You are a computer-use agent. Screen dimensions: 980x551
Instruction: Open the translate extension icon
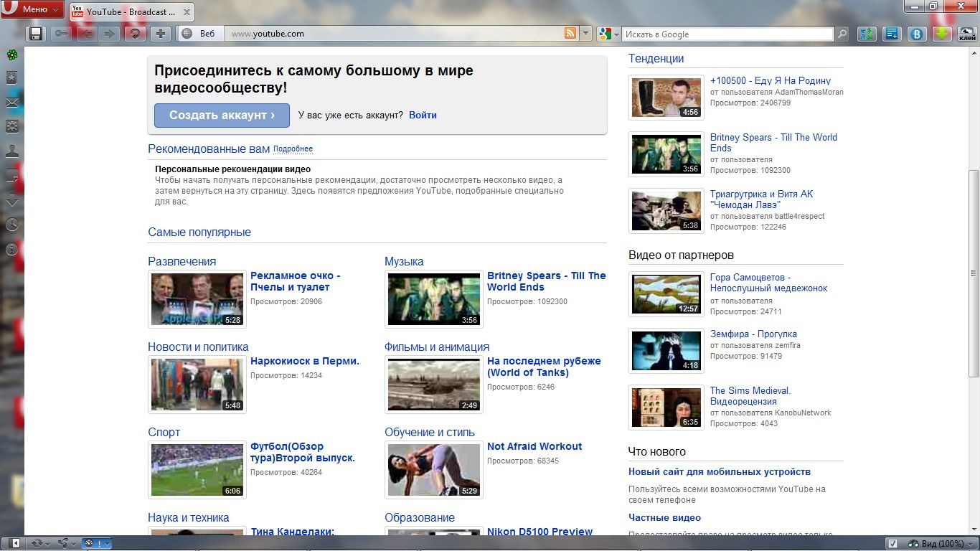tap(867, 34)
